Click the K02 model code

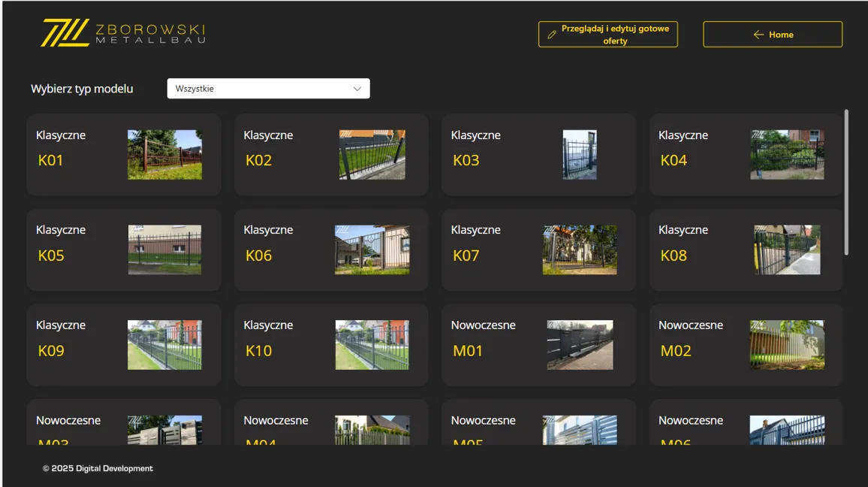coord(258,161)
